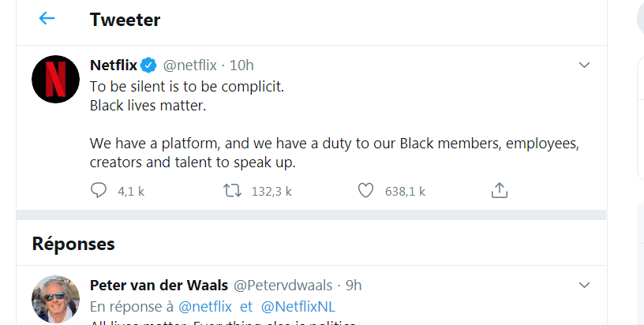The height and width of the screenshot is (325, 644).
Task: Open the Netflix account name link
Action: pos(114,65)
